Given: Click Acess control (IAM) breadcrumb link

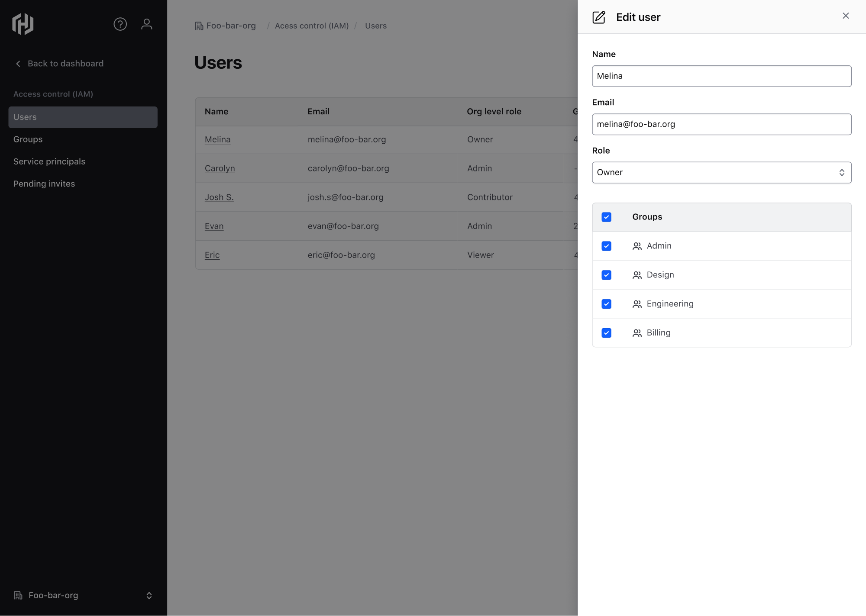Looking at the screenshot, I should point(312,26).
